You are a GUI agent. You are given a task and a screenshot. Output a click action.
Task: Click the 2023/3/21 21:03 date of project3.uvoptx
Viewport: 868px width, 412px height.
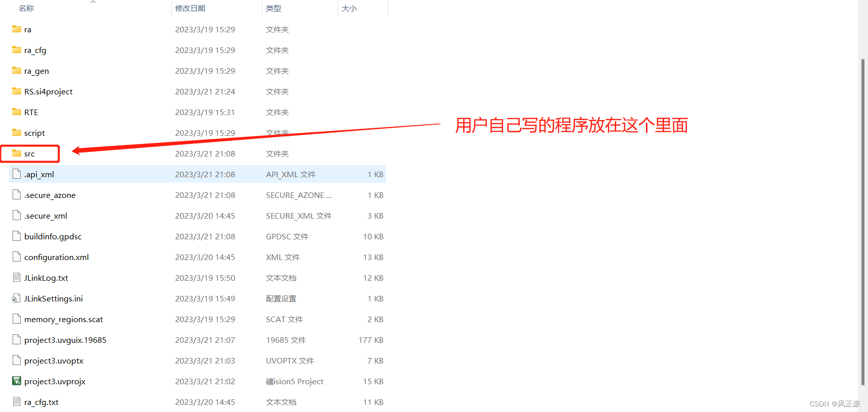[x=205, y=361]
